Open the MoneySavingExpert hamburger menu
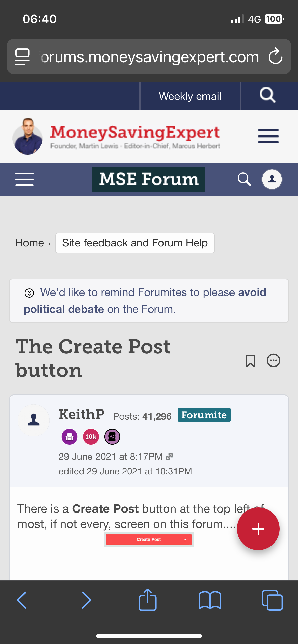Viewport: 298px width, 644px height. pos(268,136)
